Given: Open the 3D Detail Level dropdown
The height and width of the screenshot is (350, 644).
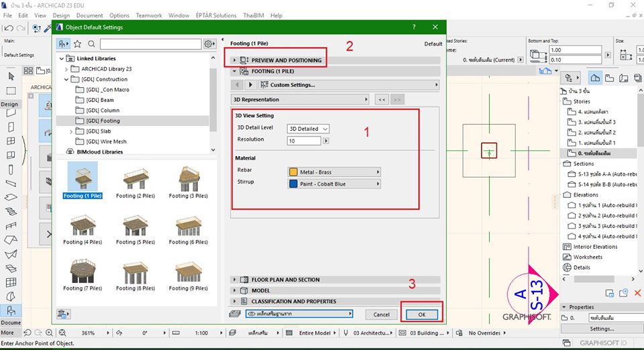Looking at the screenshot, I should point(308,129).
